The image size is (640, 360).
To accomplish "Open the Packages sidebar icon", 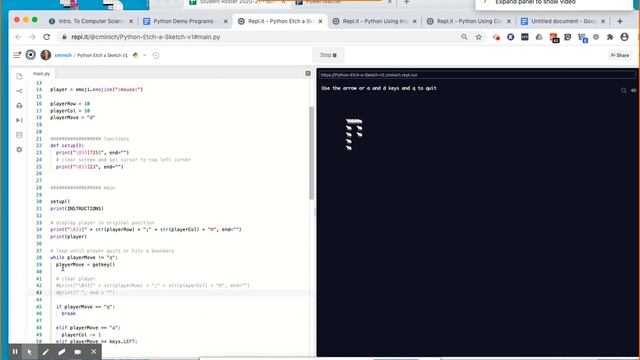I will coord(19,106).
